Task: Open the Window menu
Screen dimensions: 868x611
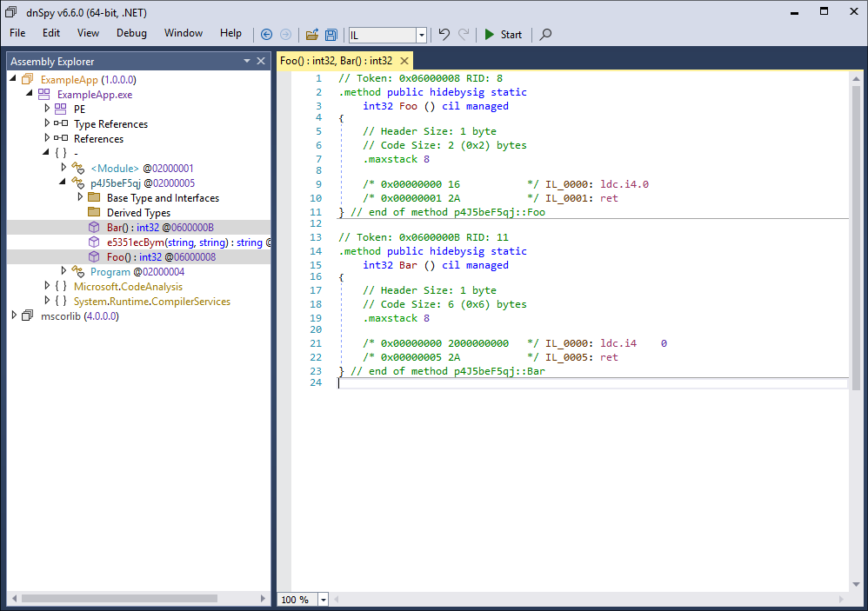Action: click(x=184, y=33)
